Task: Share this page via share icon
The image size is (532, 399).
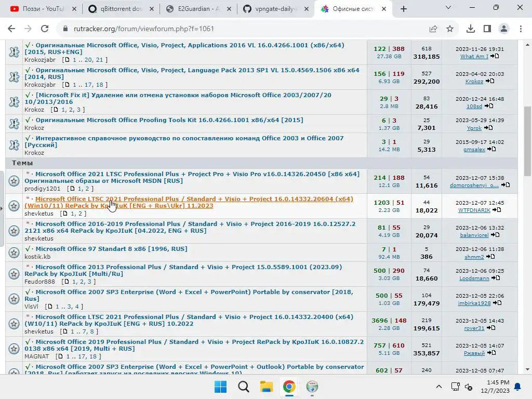Action: tap(433, 29)
